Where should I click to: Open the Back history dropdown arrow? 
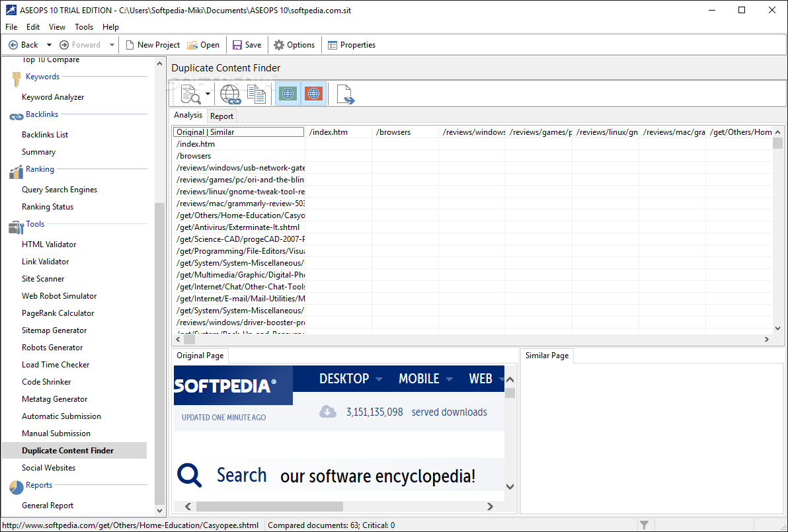pyautogui.click(x=49, y=45)
